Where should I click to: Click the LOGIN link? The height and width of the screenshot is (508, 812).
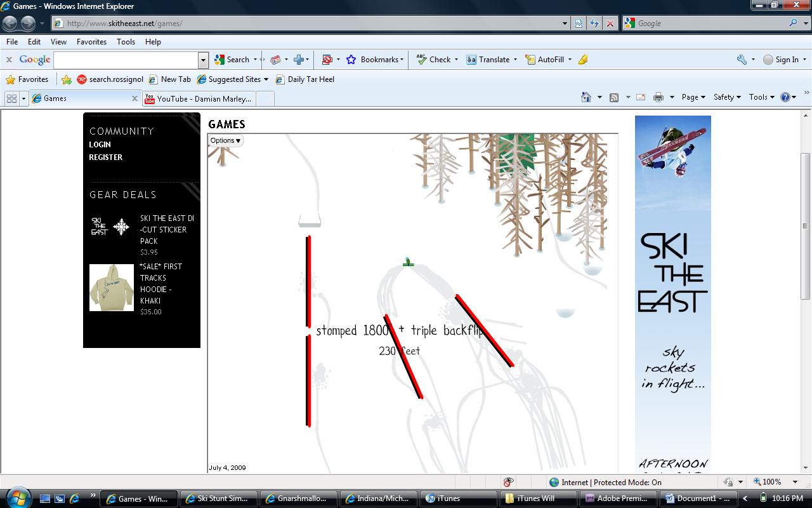[100, 145]
